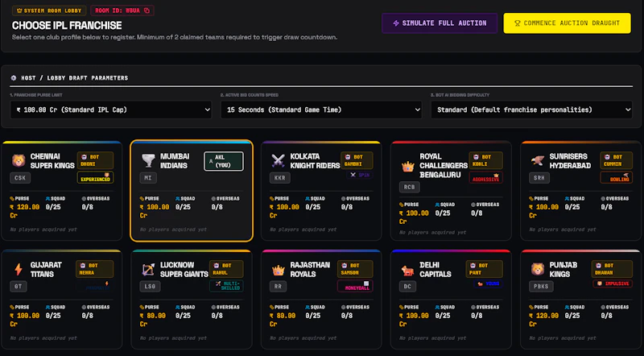
Task: Click the Bowling tag on Sunrisers Hyderabad
Action: click(616, 177)
